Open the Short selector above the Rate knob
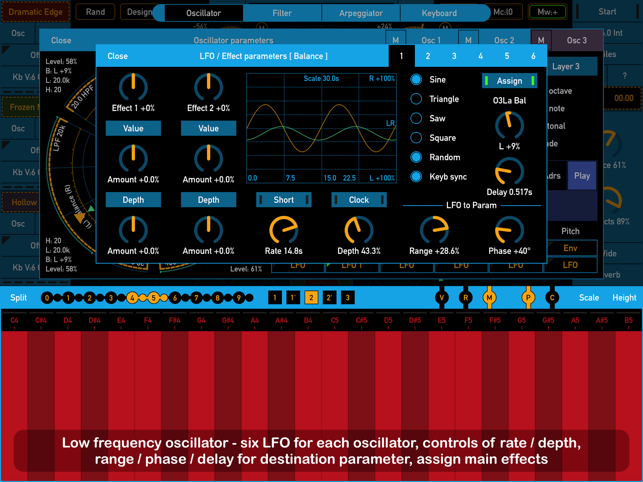 [284, 200]
